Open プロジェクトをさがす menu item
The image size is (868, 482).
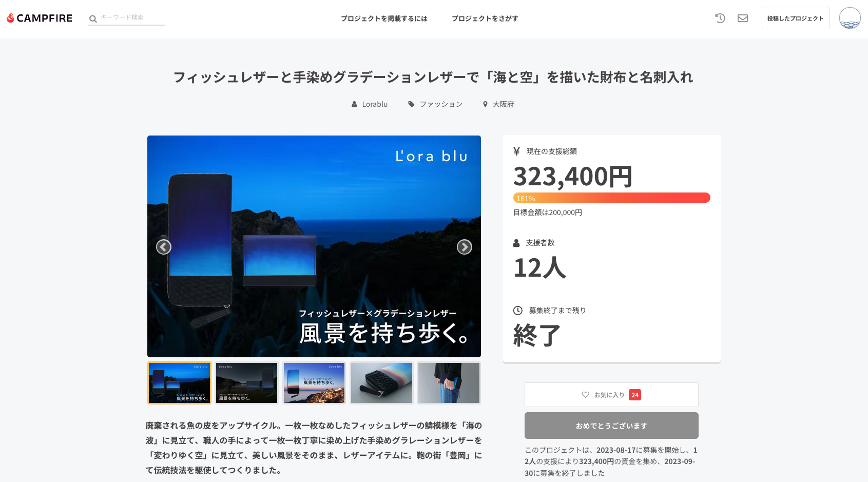click(485, 18)
